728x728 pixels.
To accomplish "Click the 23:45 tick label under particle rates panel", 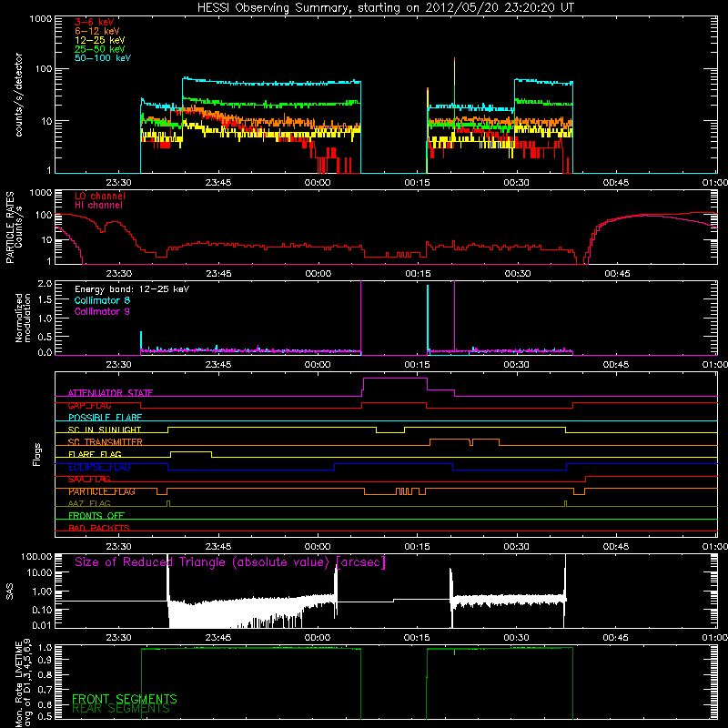I will pos(218,274).
